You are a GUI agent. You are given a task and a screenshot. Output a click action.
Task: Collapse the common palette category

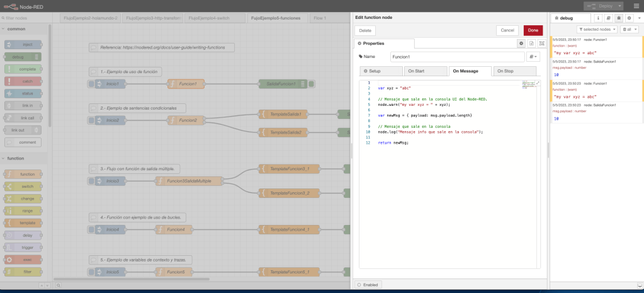point(16,29)
